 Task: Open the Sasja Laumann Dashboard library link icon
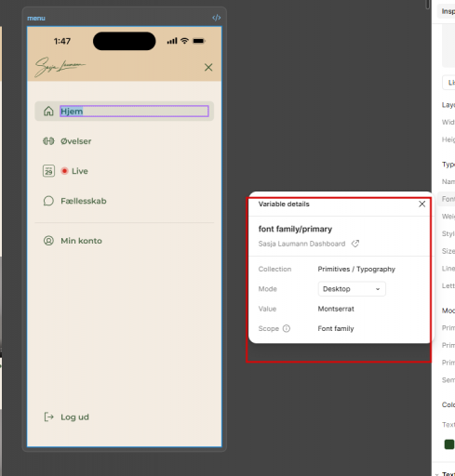[355, 244]
